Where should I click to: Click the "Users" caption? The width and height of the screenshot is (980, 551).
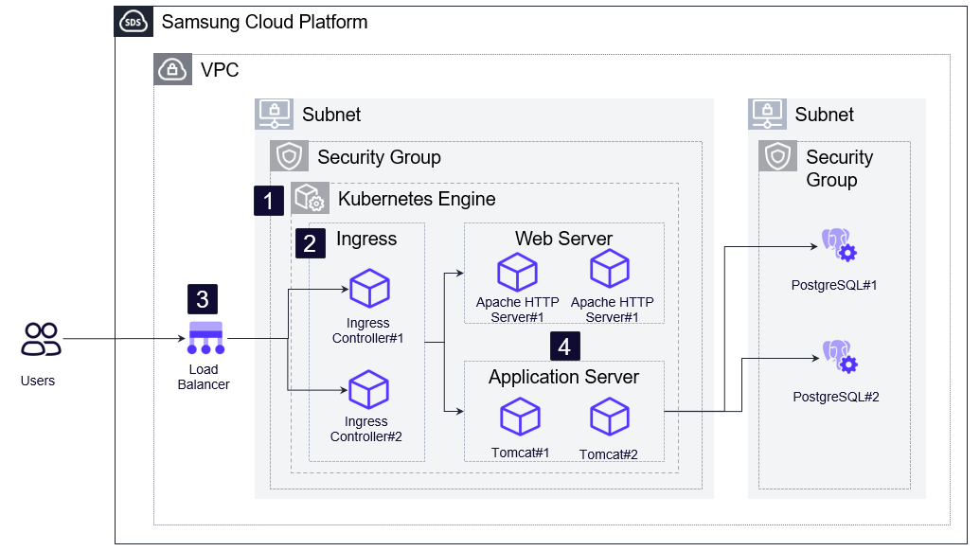(x=38, y=381)
